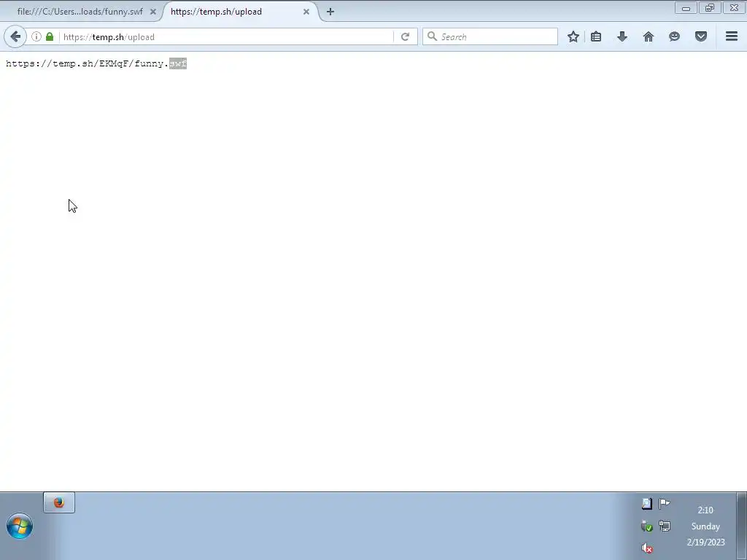This screenshot has height=560, width=747.
Task: Reload the page with the refresh icon
Action: click(x=405, y=36)
